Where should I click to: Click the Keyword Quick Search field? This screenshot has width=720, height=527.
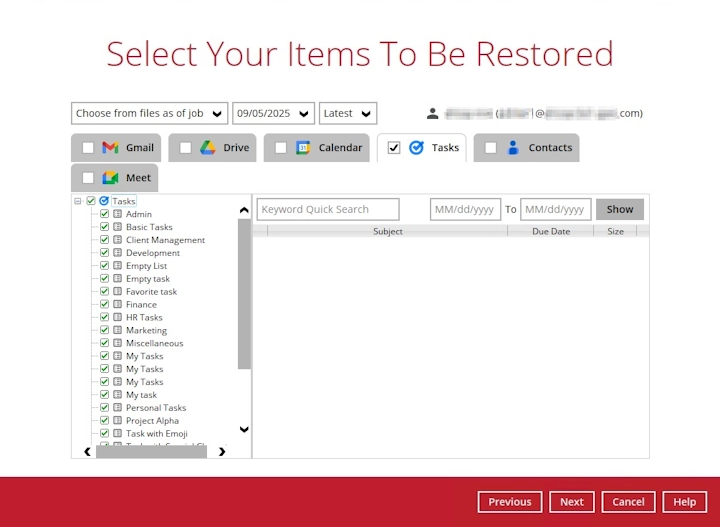point(328,210)
